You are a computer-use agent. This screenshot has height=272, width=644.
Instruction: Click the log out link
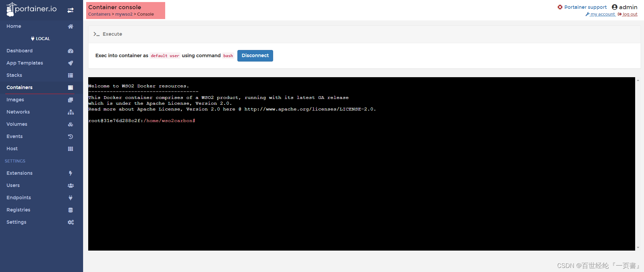pos(628,14)
